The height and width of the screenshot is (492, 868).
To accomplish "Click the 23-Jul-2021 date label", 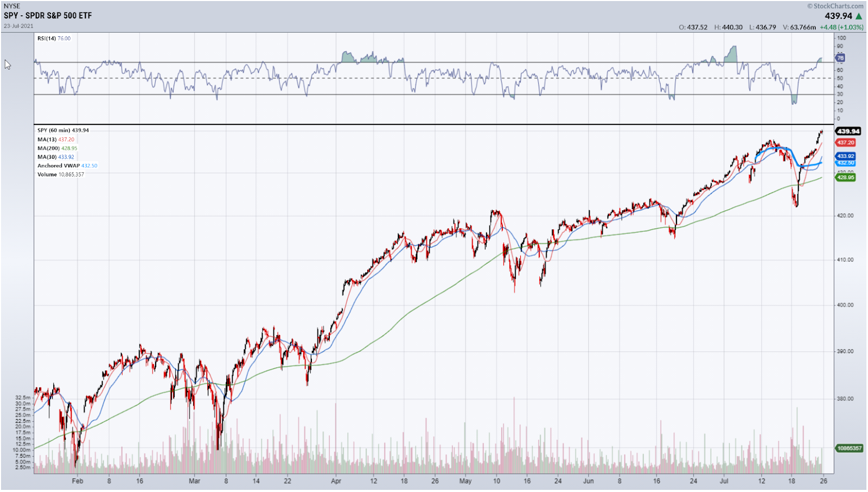I will tap(18, 26).
